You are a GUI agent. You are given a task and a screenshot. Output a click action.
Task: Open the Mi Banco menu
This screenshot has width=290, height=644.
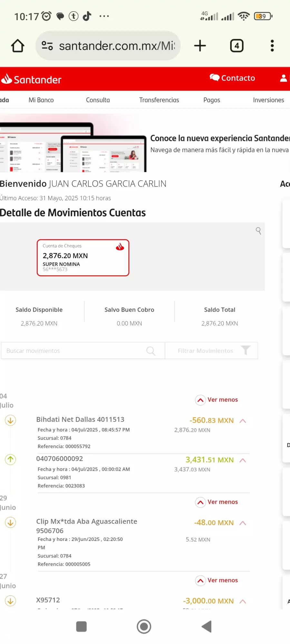[x=41, y=100]
